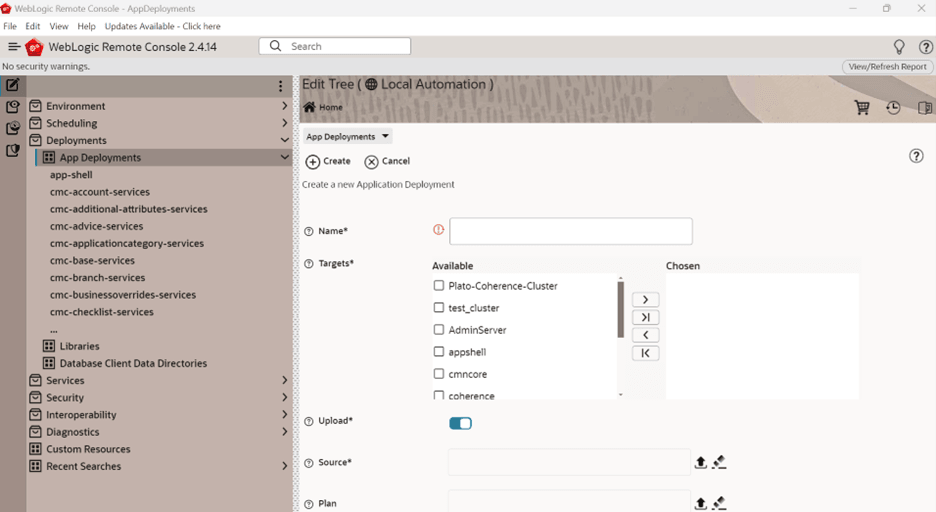Open the Help menu

pos(87,26)
